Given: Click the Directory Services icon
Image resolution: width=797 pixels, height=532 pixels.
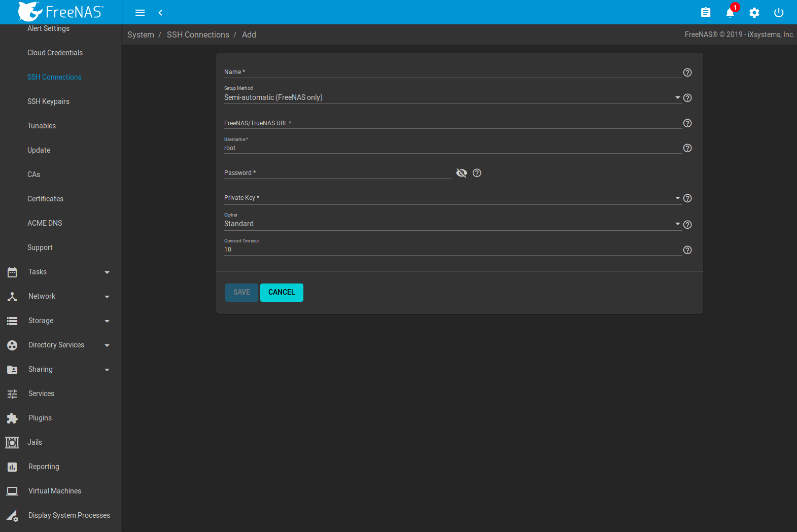Looking at the screenshot, I should pos(12,345).
